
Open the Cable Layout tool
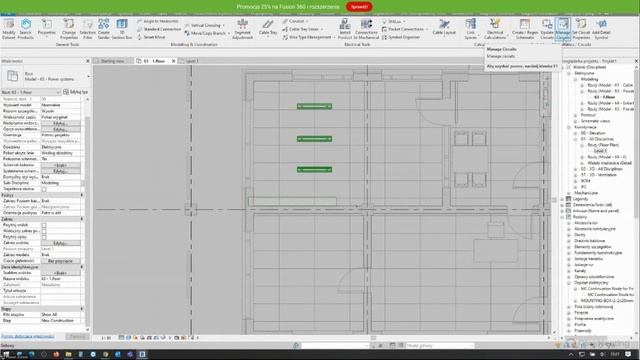(444, 27)
